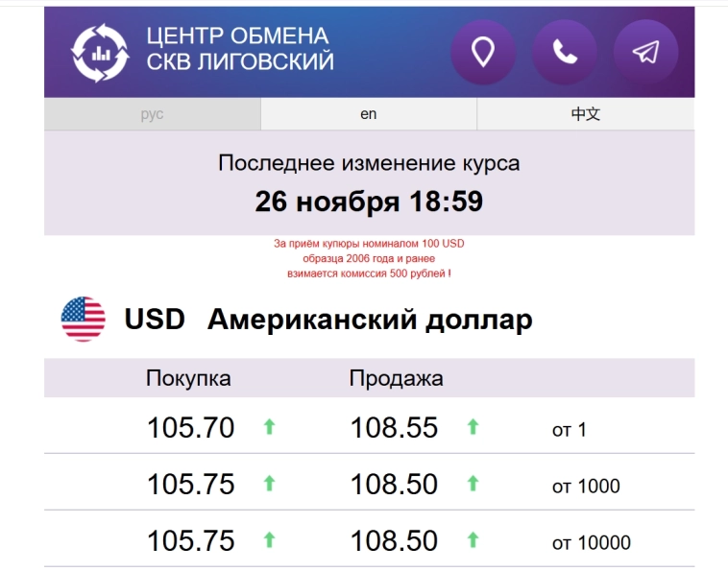
Task: Click green arrow beside 108.50 for от 1000
Action: coord(473,485)
